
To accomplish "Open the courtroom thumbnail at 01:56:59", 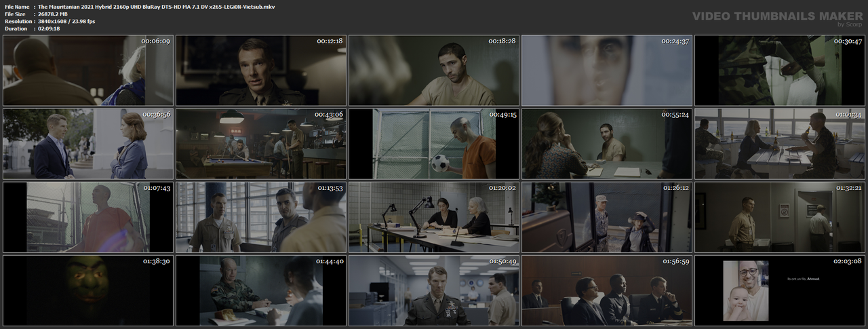I will pyautogui.click(x=607, y=290).
